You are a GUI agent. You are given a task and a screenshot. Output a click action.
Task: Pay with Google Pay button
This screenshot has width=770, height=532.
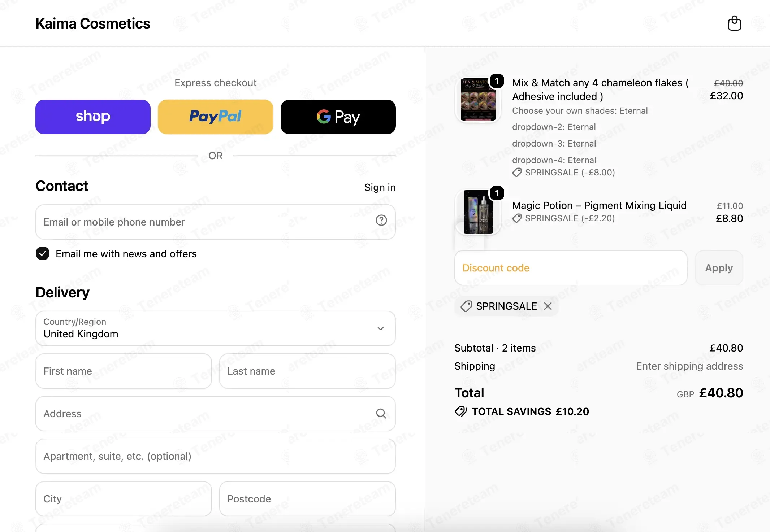(x=338, y=117)
